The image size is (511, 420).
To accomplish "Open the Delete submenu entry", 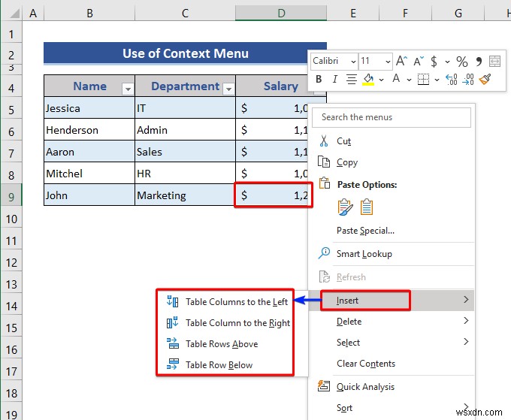I will click(x=349, y=322).
